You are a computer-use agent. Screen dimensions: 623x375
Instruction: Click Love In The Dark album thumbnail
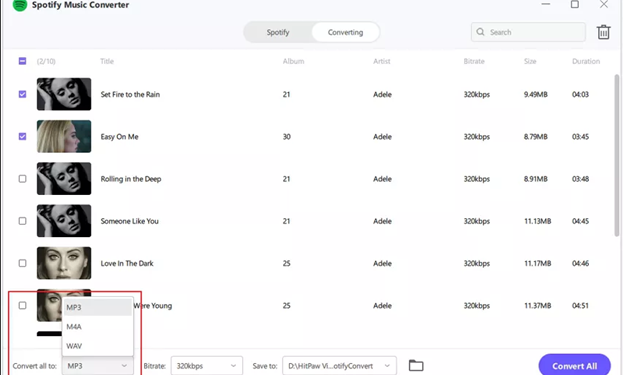pyautogui.click(x=64, y=263)
